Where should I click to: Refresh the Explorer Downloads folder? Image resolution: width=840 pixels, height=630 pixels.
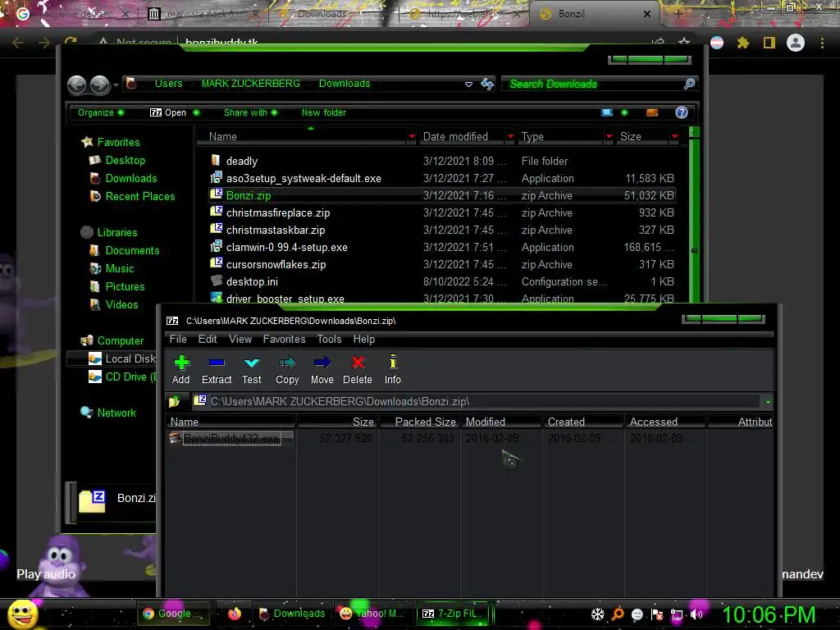[x=487, y=84]
